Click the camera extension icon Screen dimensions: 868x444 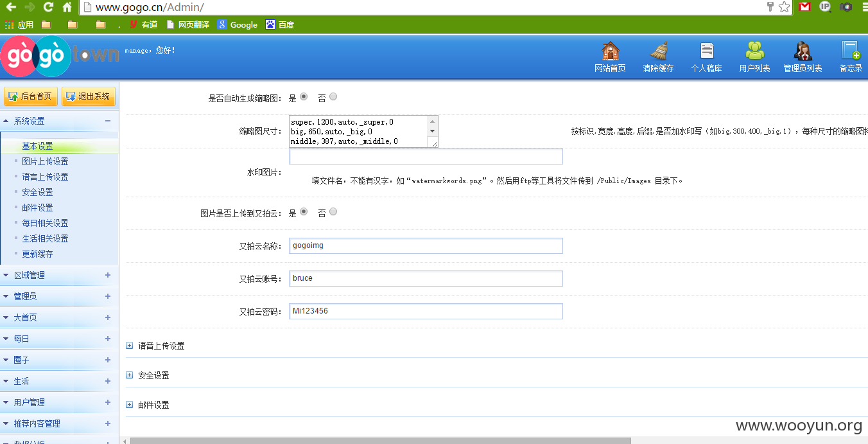coord(847,7)
